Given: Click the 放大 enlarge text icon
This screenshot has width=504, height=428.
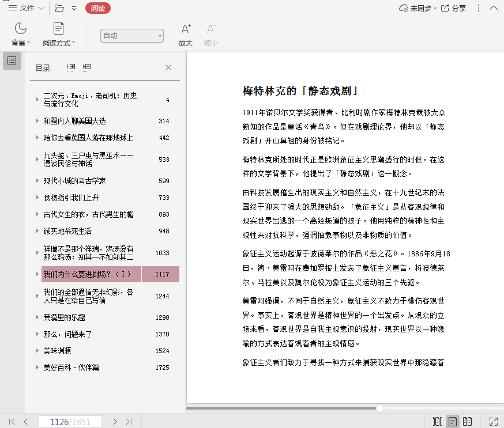Looking at the screenshot, I should pyautogui.click(x=185, y=34).
